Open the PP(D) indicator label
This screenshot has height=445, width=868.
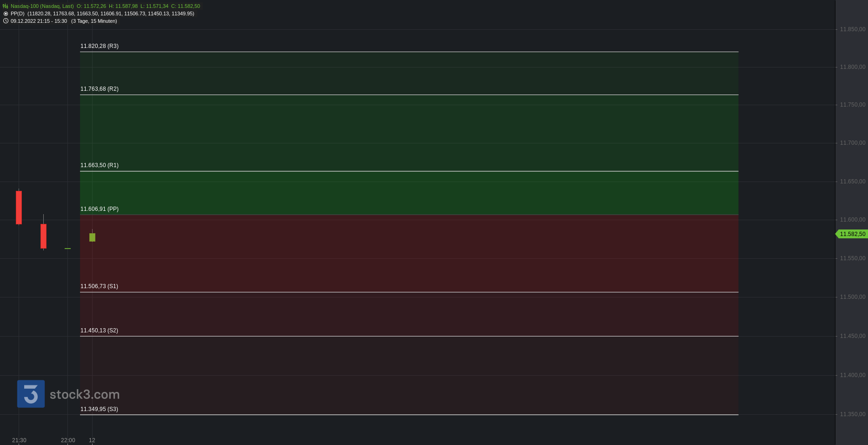pyautogui.click(x=18, y=13)
